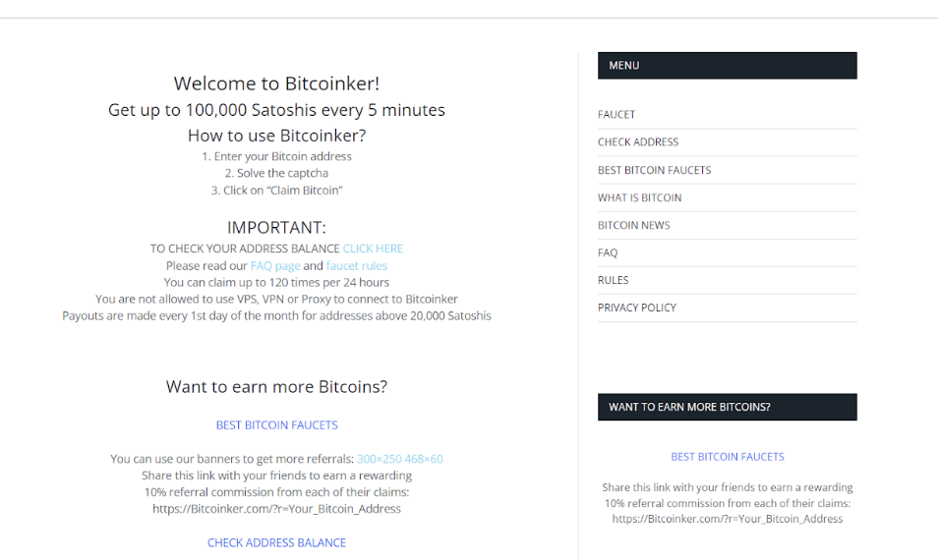Click the WANT TO EARN MORE BITCOINS header
The width and height of the screenshot is (938, 560).
(727, 407)
